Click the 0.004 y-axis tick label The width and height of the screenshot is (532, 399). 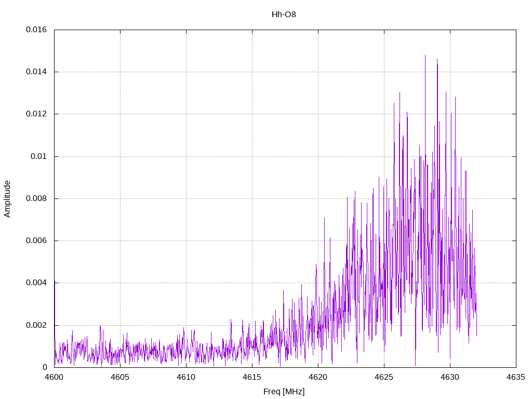click(x=36, y=283)
